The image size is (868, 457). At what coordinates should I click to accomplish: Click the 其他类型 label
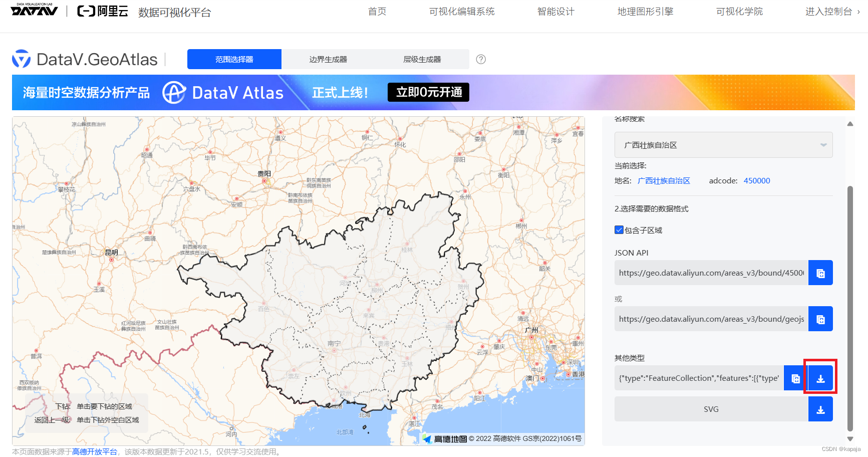click(630, 358)
